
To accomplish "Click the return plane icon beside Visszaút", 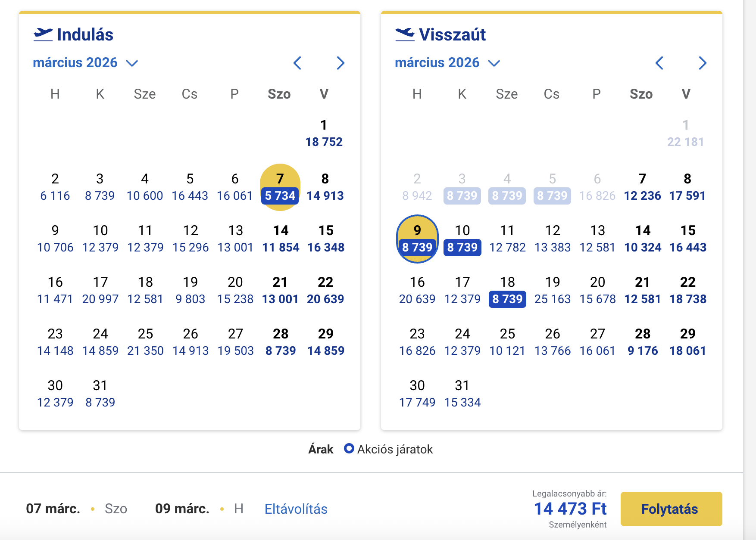I will pos(405,34).
